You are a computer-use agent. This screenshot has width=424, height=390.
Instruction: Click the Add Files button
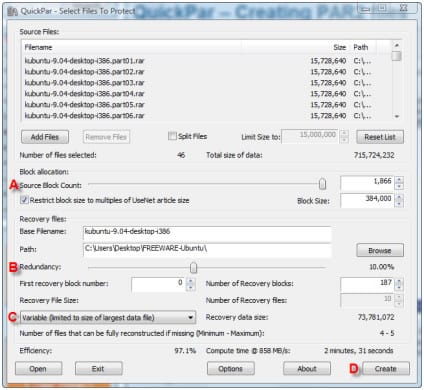(45, 137)
